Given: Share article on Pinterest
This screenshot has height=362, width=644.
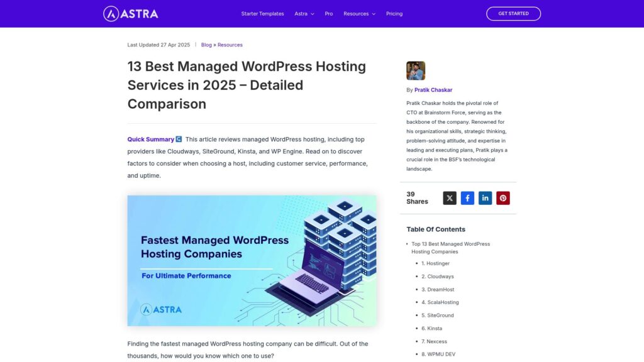Looking at the screenshot, I should coord(503,198).
